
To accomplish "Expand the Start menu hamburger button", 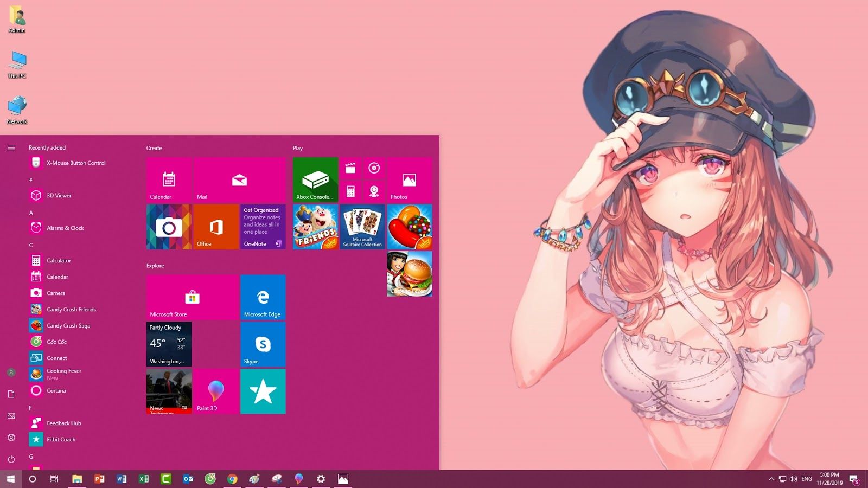I will pyautogui.click(x=11, y=147).
